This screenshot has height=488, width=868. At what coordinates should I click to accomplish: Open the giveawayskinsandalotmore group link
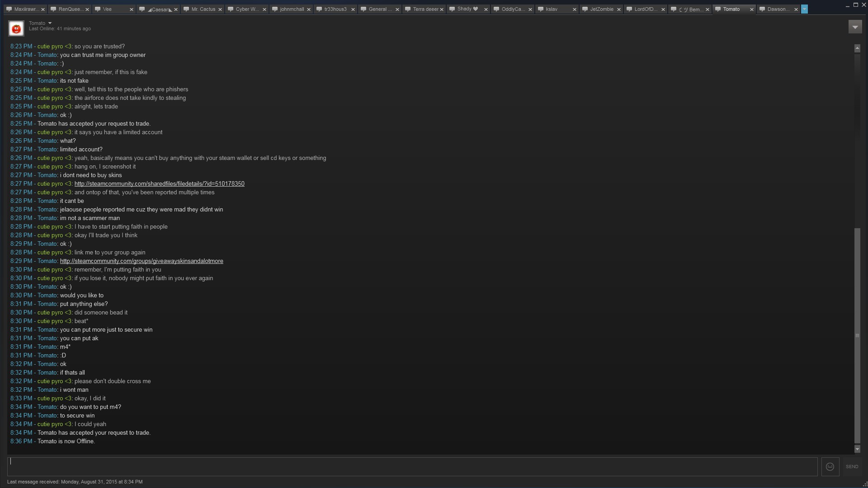(x=142, y=261)
